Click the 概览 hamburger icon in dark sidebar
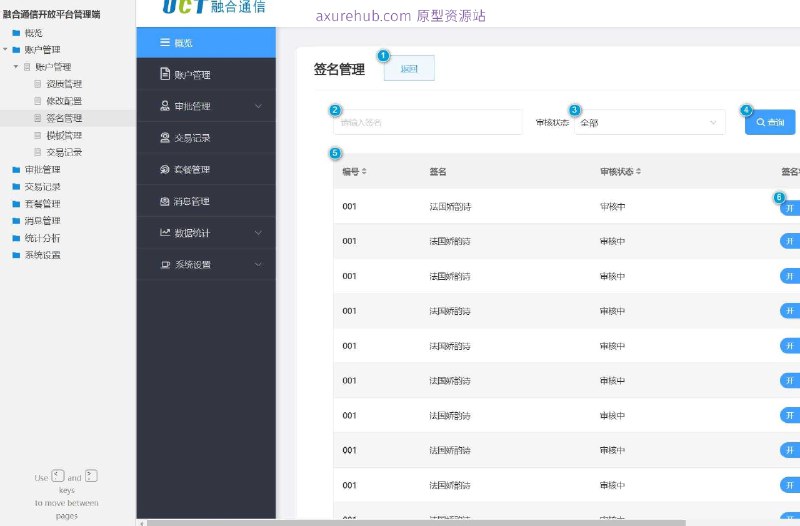The height and width of the screenshot is (526, 800). coord(165,42)
